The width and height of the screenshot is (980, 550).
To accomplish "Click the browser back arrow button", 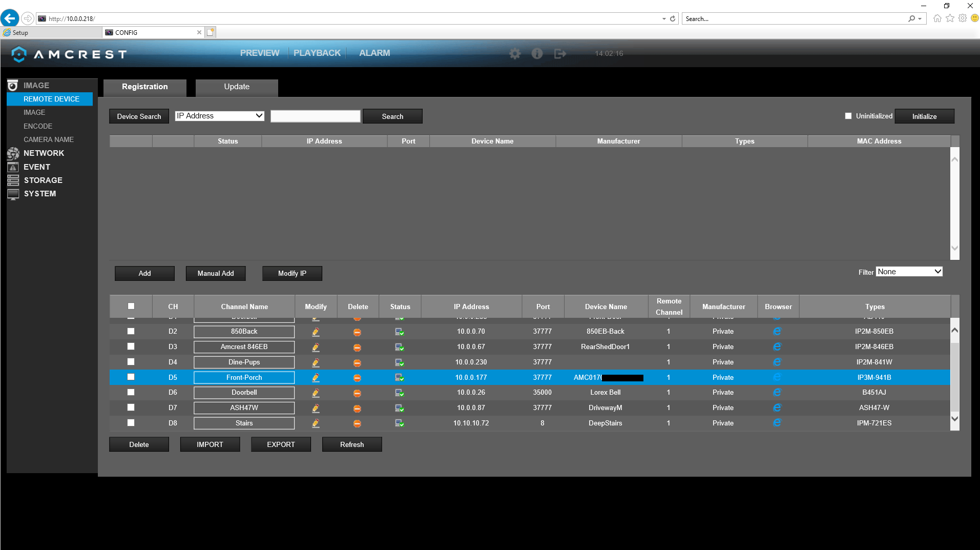I will [x=10, y=18].
